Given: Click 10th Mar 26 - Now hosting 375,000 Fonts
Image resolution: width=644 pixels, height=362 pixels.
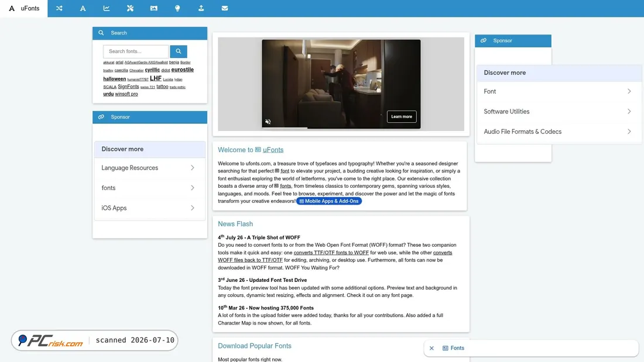Looking at the screenshot, I should point(266,308).
